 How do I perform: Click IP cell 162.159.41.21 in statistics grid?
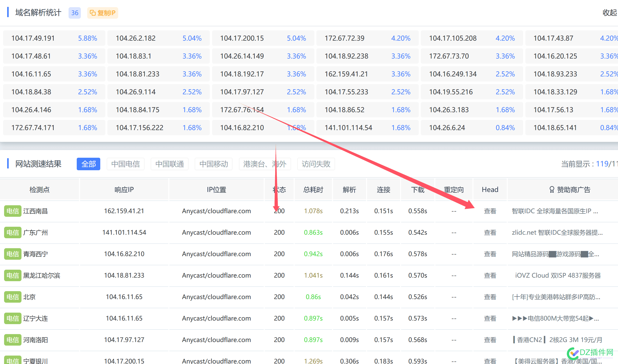click(368, 74)
